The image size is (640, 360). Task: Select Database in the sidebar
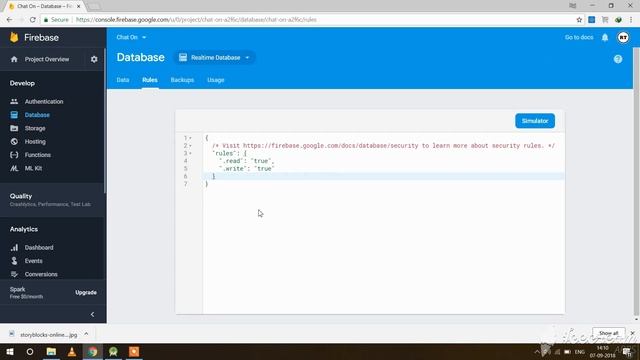point(37,115)
